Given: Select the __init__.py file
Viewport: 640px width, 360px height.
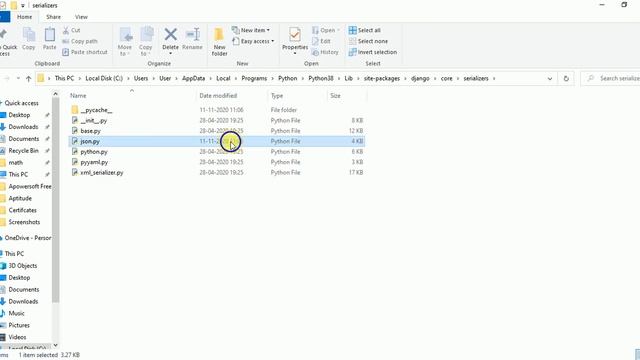Looking at the screenshot, I should tap(217, 120).
